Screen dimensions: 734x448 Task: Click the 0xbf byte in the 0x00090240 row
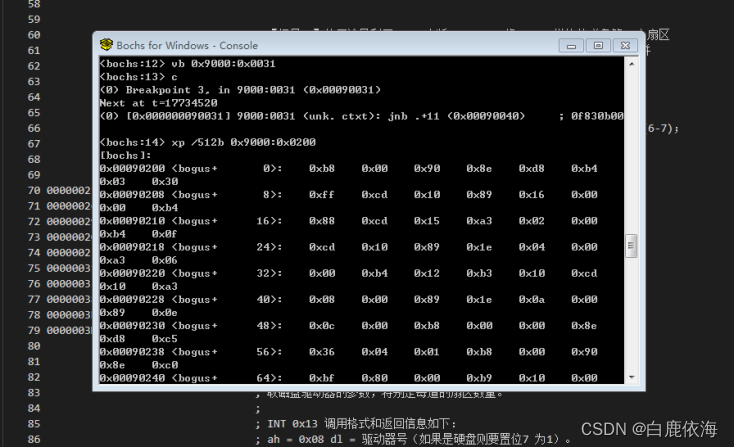pos(322,378)
